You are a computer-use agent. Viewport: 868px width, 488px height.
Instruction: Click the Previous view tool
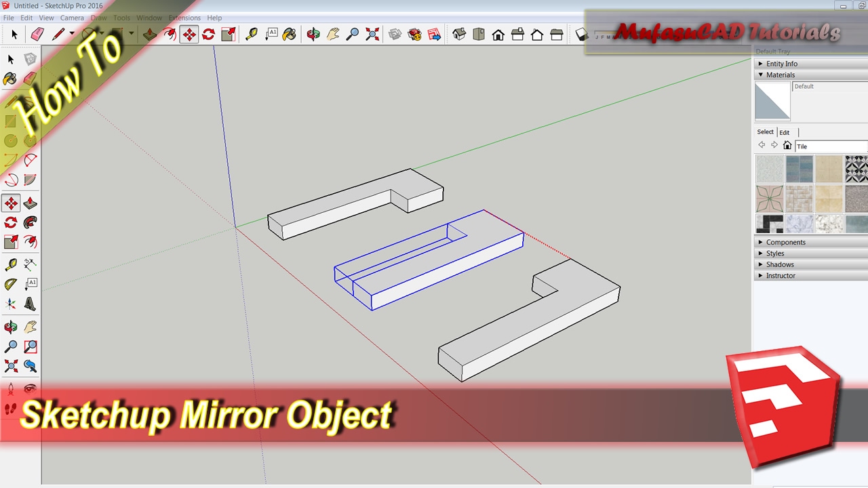tap(30, 367)
